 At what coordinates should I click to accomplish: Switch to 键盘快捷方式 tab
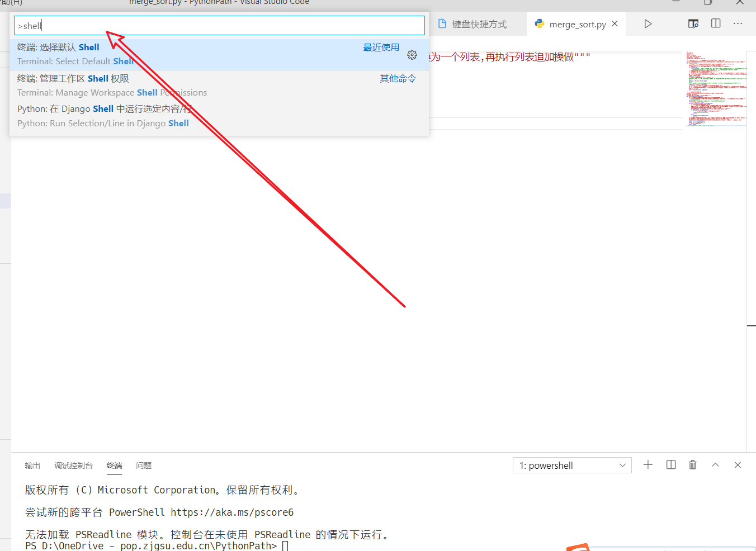[x=479, y=24]
